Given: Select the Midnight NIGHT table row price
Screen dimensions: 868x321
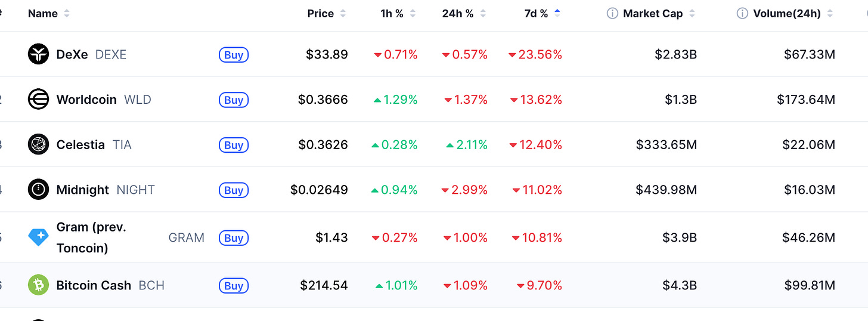Looking at the screenshot, I should pyautogui.click(x=319, y=190).
